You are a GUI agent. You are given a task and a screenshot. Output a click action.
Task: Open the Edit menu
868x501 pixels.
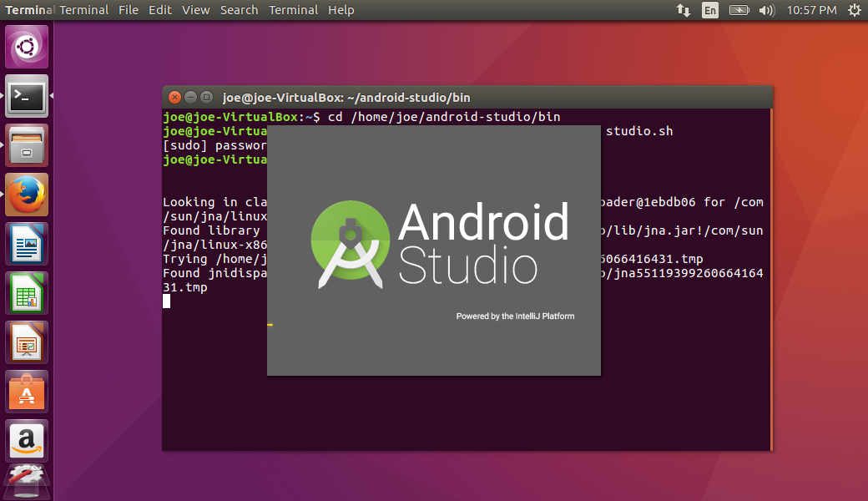160,10
